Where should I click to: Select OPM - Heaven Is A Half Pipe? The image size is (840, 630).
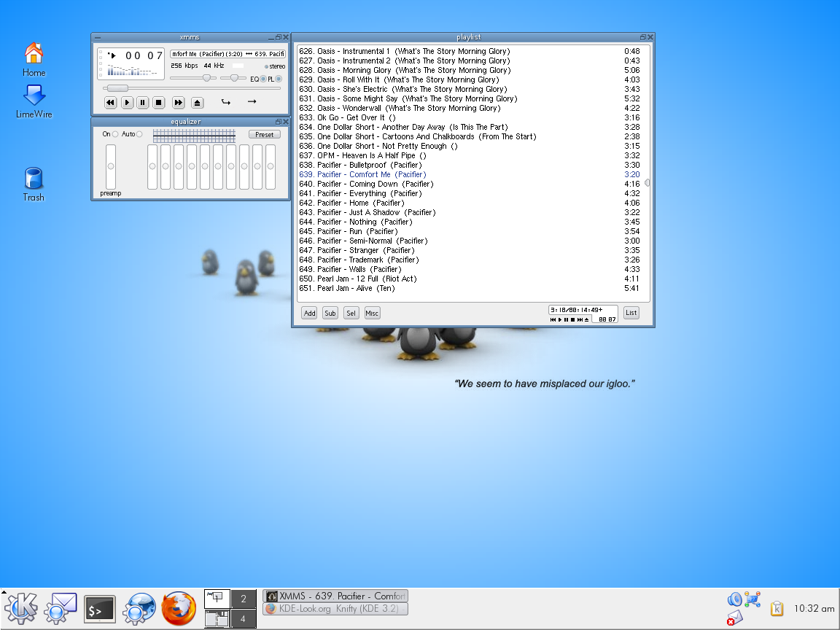point(470,156)
